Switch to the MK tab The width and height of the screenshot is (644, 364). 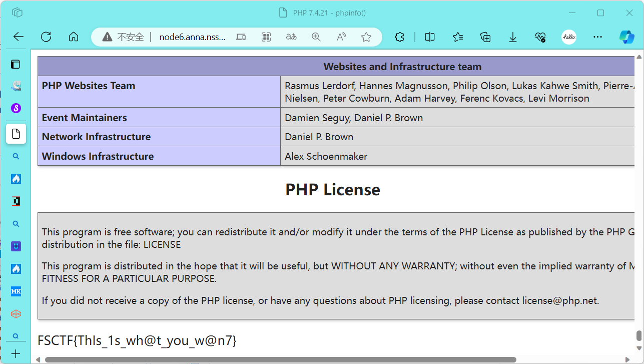coord(16,291)
